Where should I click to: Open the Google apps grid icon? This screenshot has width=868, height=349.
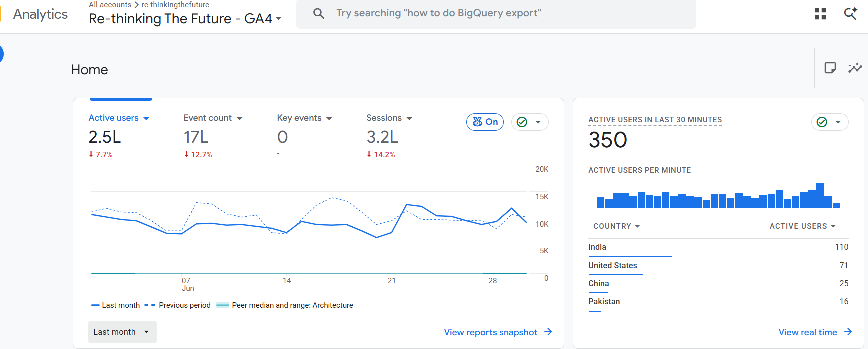click(820, 14)
